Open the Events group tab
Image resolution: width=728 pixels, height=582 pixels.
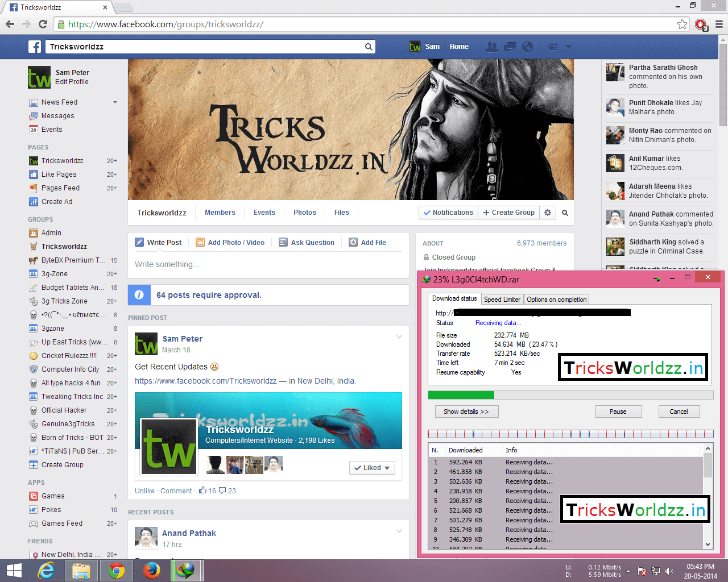264,213
